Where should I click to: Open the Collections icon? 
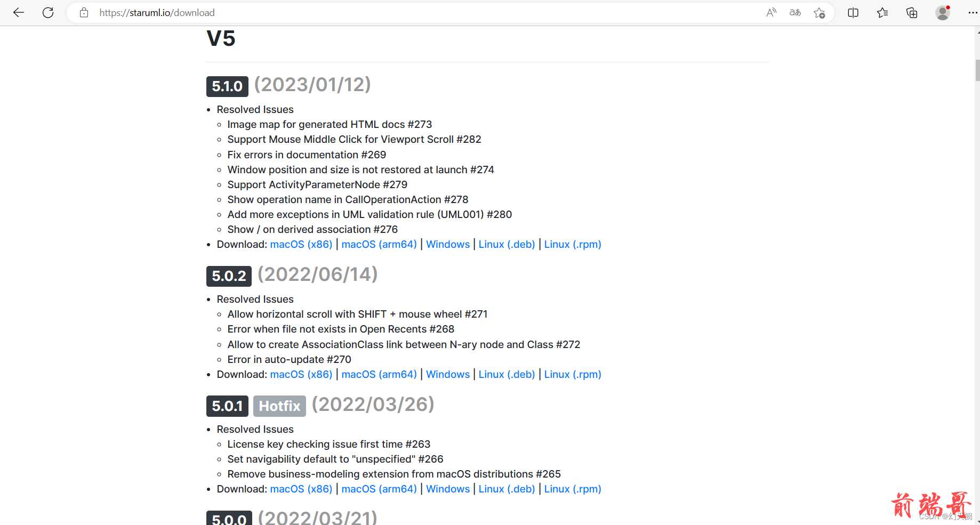(912, 13)
